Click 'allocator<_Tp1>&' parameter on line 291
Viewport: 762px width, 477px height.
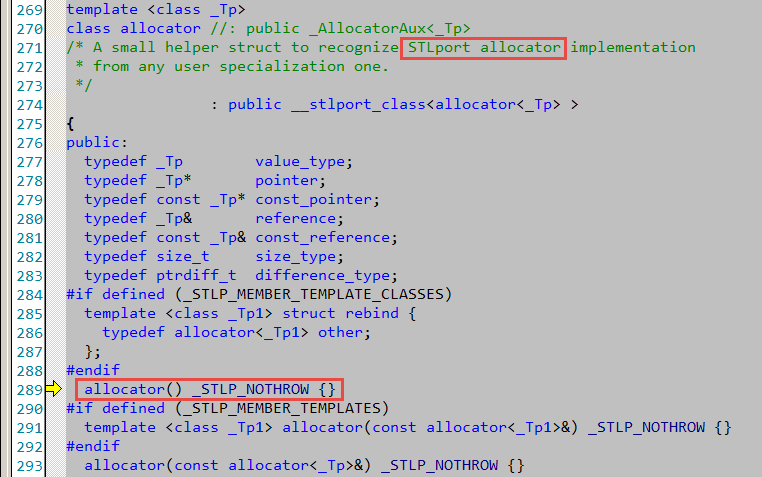[498, 427]
